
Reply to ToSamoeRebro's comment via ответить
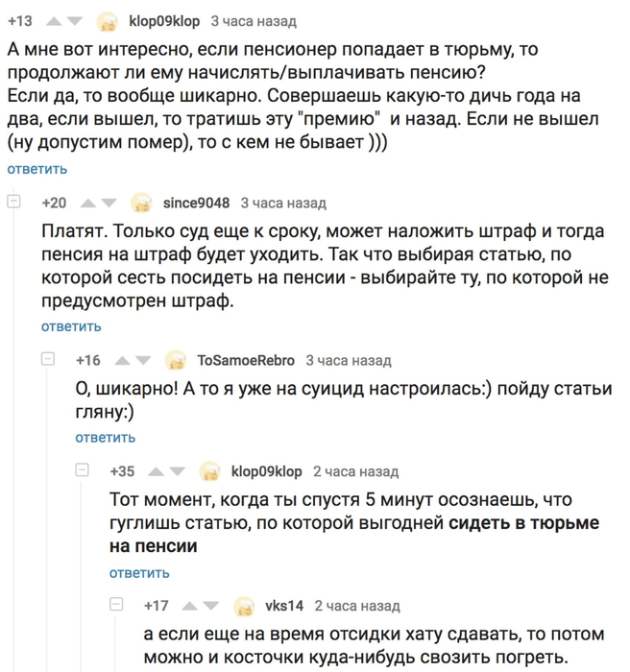(106, 438)
